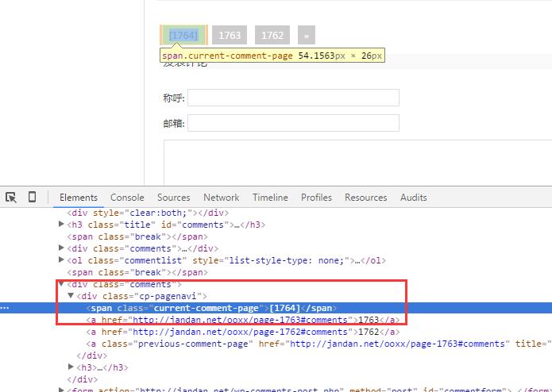552x392 pixels.
Task: Select the page-1762 anchor line in DOM tree
Action: click(243, 332)
